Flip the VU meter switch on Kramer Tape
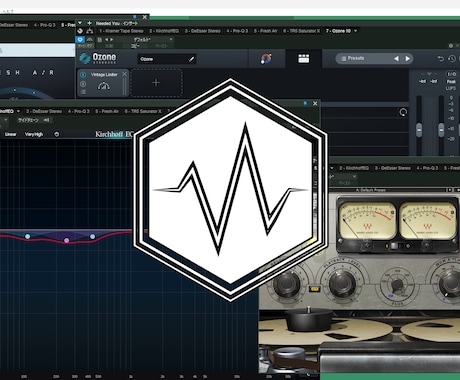Image resolution: width=460 pixels, height=380 pixels. point(397,246)
